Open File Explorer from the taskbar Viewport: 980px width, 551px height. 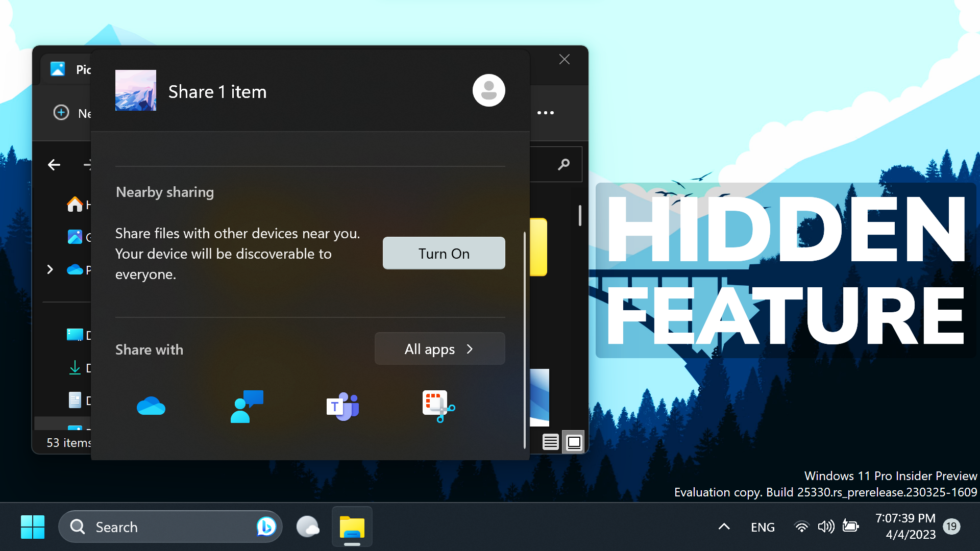coord(352,527)
